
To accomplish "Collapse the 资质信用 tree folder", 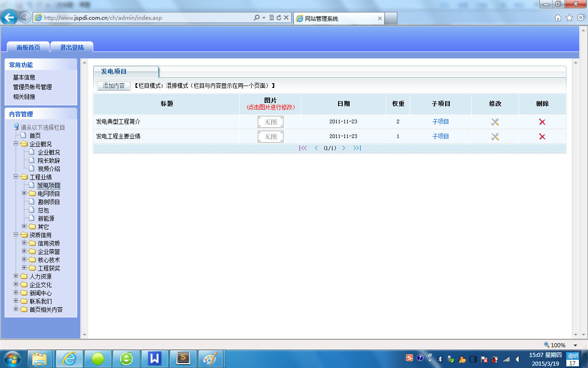I will click(16, 235).
